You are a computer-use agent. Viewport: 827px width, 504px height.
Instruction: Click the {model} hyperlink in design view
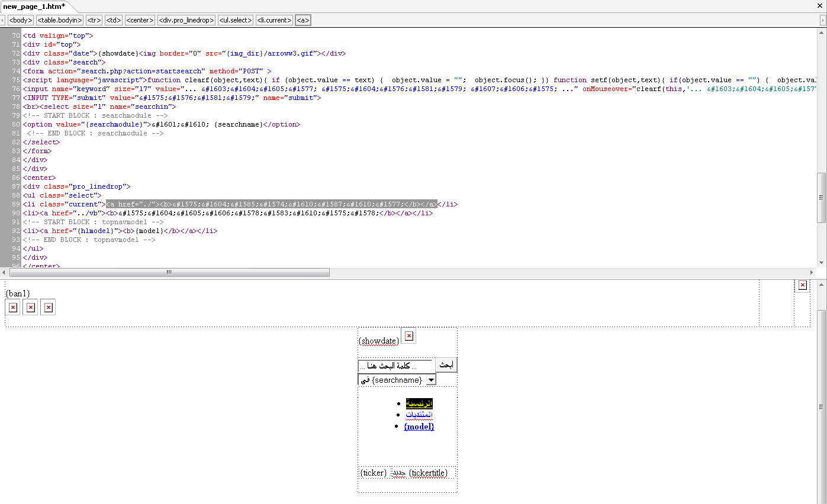tap(419, 427)
